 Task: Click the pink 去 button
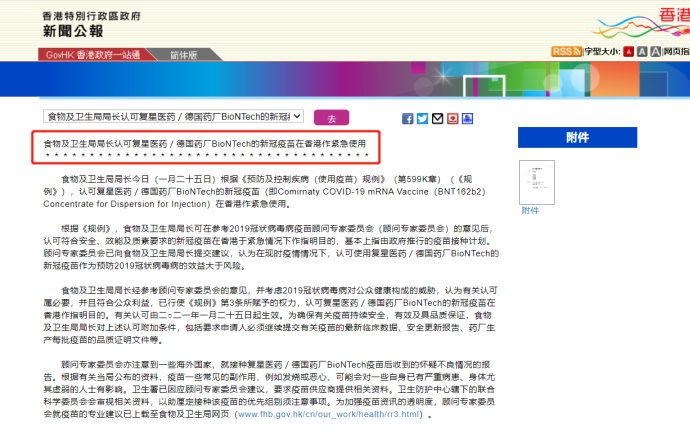[x=331, y=118]
